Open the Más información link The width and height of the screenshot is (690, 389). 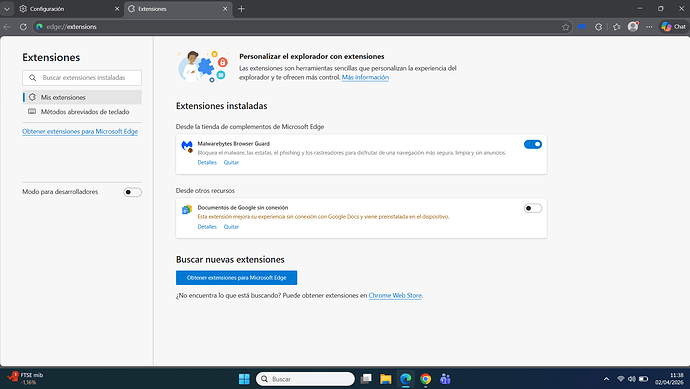pyautogui.click(x=365, y=77)
